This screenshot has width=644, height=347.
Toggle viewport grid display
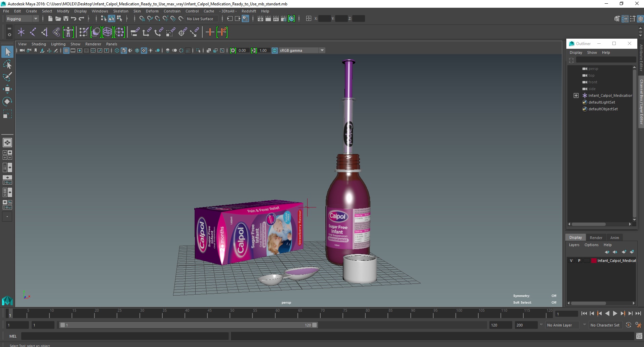(x=66, y=50)
